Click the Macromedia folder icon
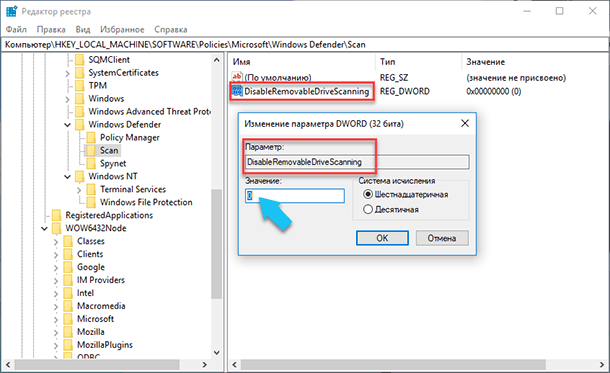 point(68,306)
